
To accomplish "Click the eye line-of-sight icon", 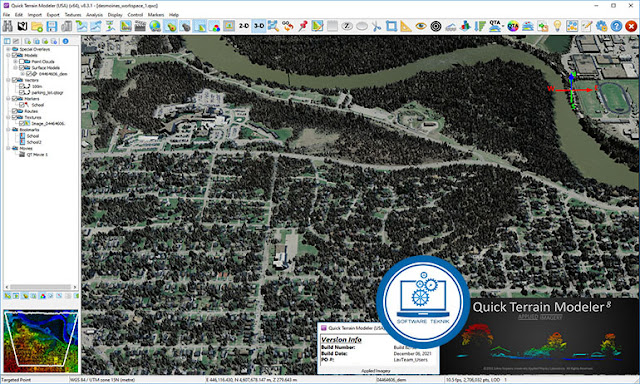I will [420, 26].
